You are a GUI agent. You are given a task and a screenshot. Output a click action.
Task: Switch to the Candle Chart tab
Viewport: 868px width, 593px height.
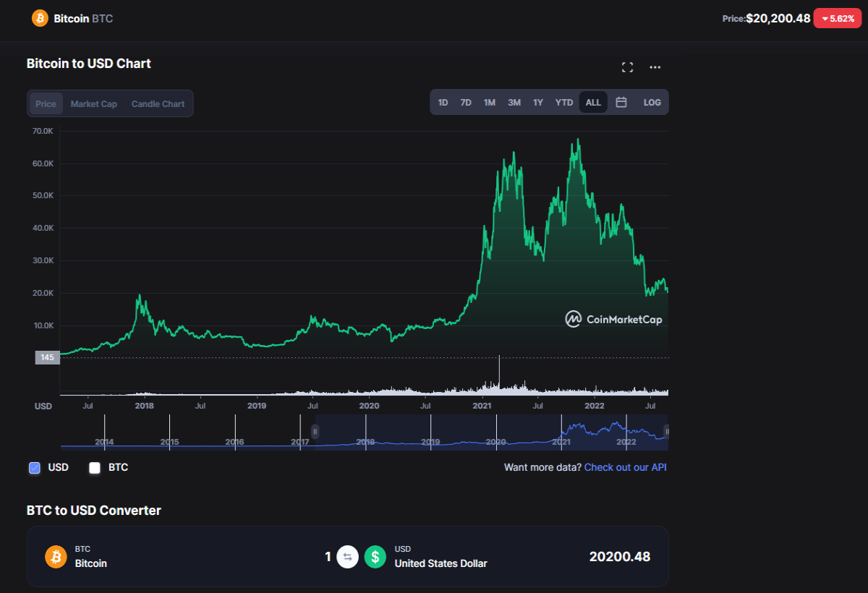(x=158, y=103)
